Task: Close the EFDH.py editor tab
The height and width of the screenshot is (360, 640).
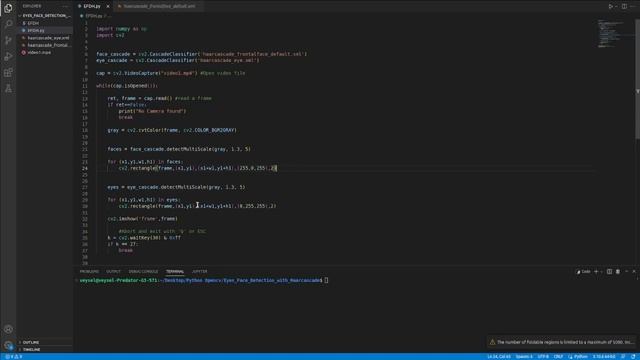Action: pyautogui.click(x=108, y=6)
